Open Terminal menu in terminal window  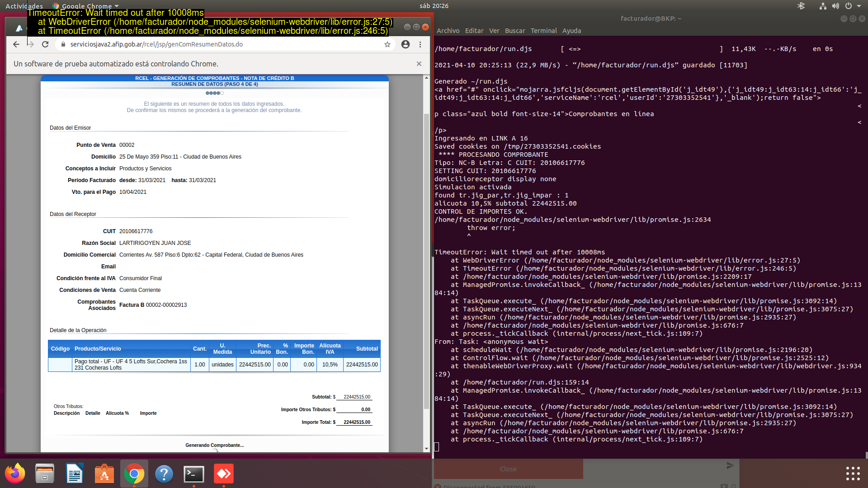coord(544,31)
